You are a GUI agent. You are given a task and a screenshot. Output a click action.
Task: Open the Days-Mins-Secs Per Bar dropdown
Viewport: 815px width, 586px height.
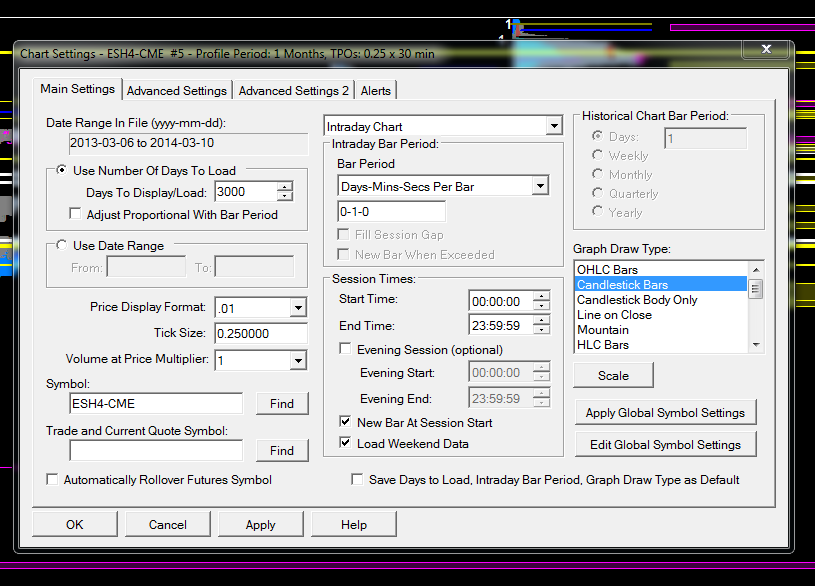tap(540, 186)
